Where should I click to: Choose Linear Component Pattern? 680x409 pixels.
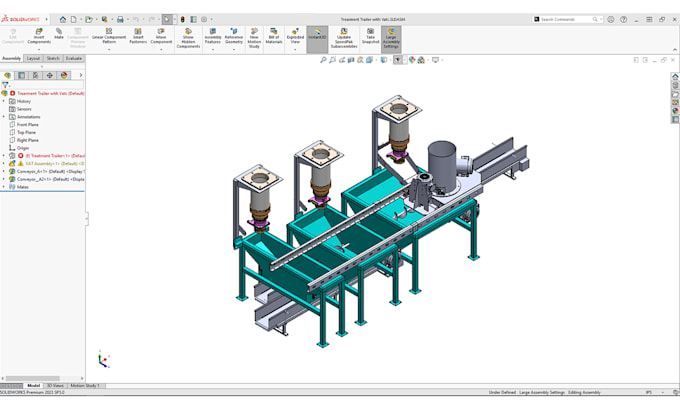pyautogui.click(x=109, y=36)
